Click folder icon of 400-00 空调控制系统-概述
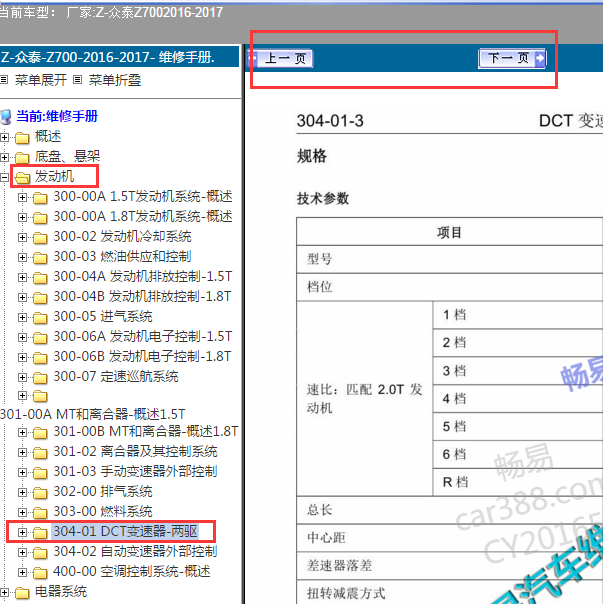The height and width of the screenshot is (604, 603). tap(40, 573)
